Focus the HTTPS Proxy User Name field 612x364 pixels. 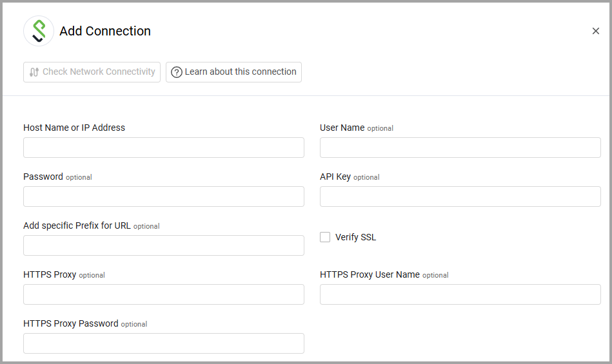pos(460,294)
